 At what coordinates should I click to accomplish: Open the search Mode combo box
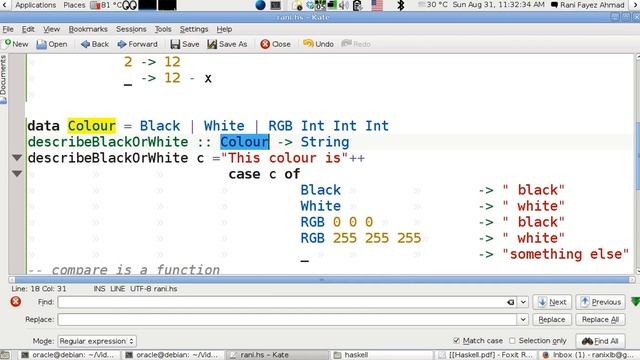[x=97, y=341]
